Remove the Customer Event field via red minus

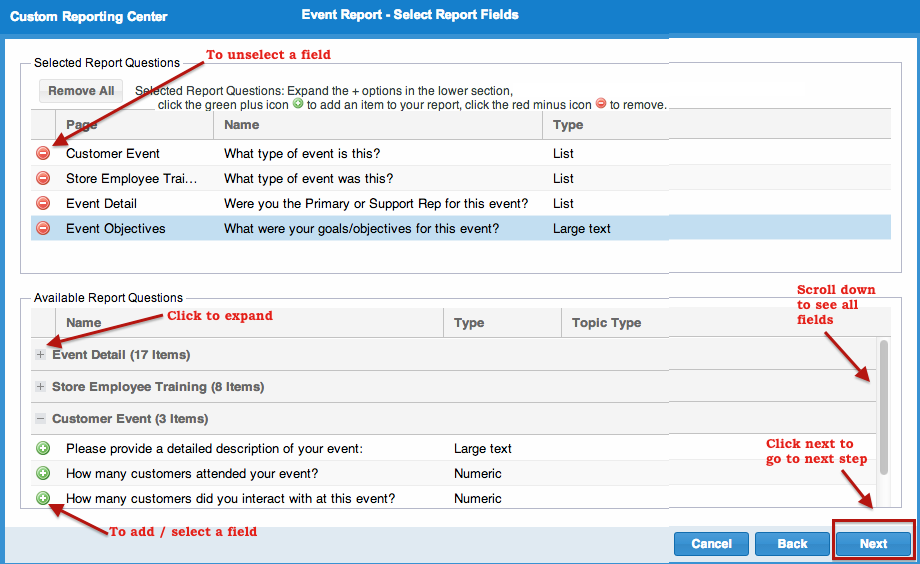(x=43, y=153)
